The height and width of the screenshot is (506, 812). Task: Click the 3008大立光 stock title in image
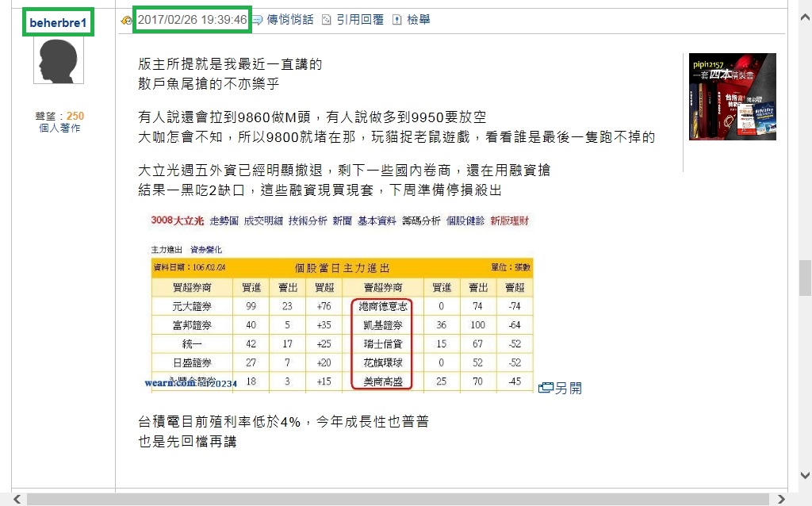pyautogui.click(x=177, y=220)
